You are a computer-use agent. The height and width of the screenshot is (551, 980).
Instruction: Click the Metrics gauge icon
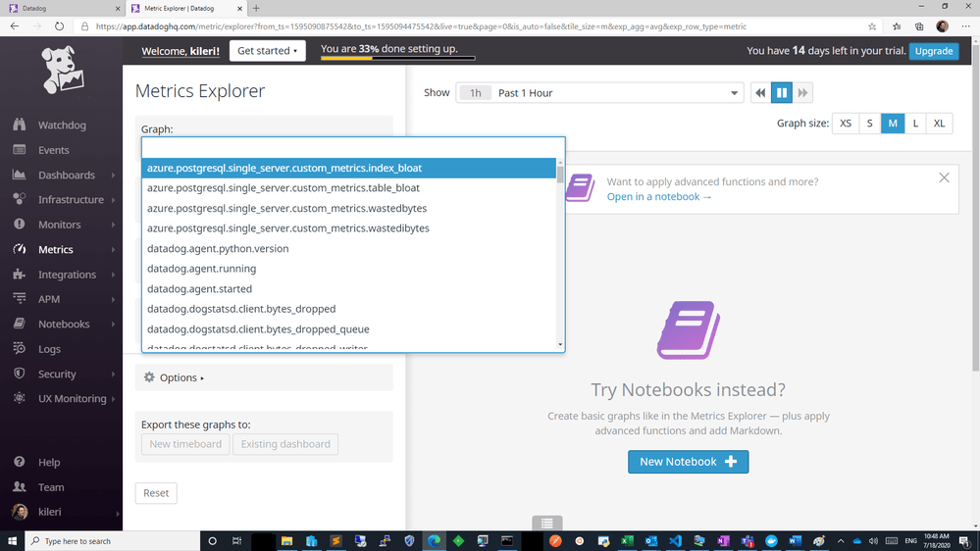(x=20, y=249)
